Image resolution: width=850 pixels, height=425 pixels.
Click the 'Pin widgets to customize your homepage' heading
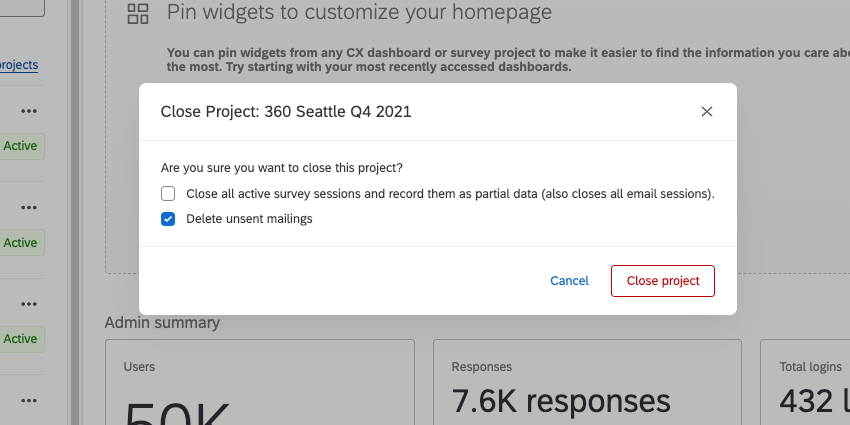(x=359, y=13)
